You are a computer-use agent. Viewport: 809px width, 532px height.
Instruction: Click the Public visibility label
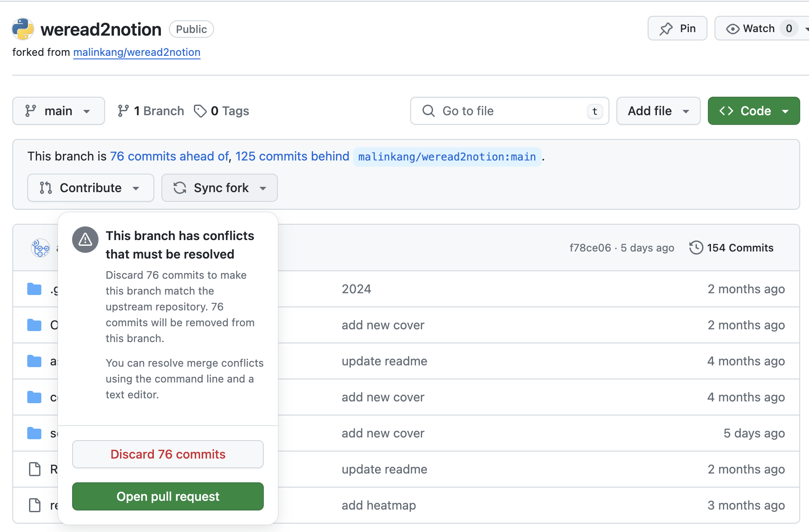point(191,29)
